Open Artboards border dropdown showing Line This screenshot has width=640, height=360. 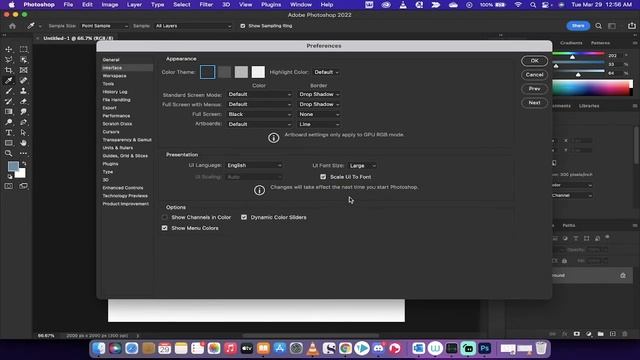(319, 124)
